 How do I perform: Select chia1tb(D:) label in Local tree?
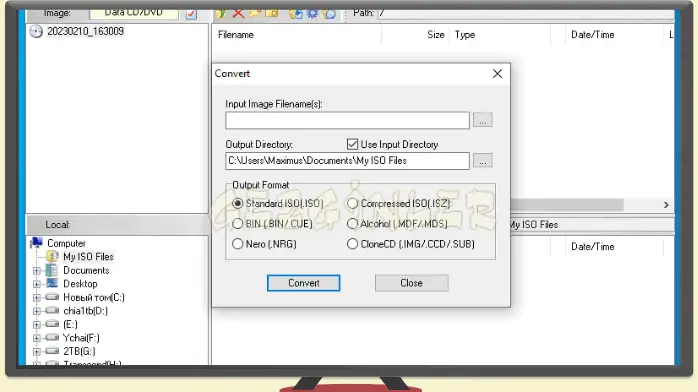pos(85,311)
